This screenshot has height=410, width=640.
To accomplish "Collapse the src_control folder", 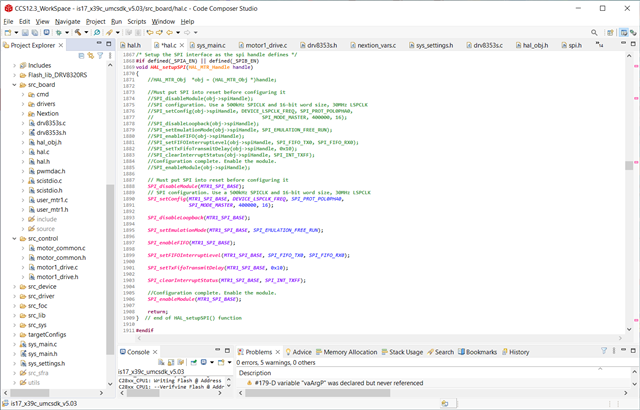I will coord(14,239).
